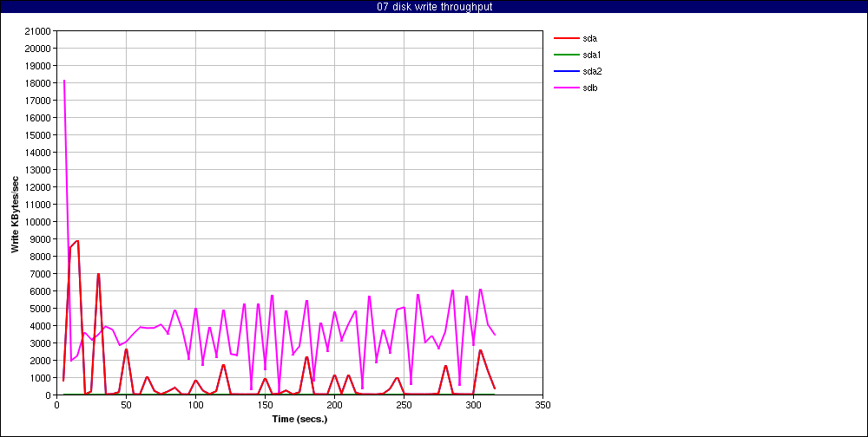
Task: Click the 300 tick on time axis
Action: (473, 404)
